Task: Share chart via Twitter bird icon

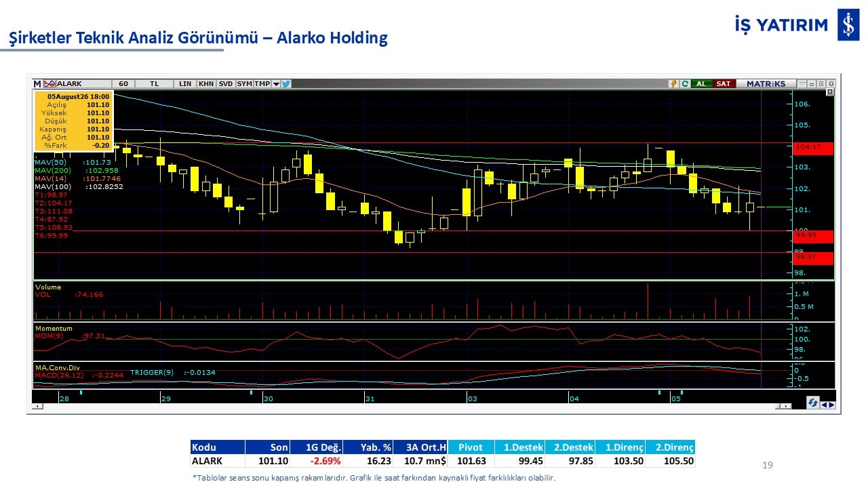Action: [x=286, y=84]
